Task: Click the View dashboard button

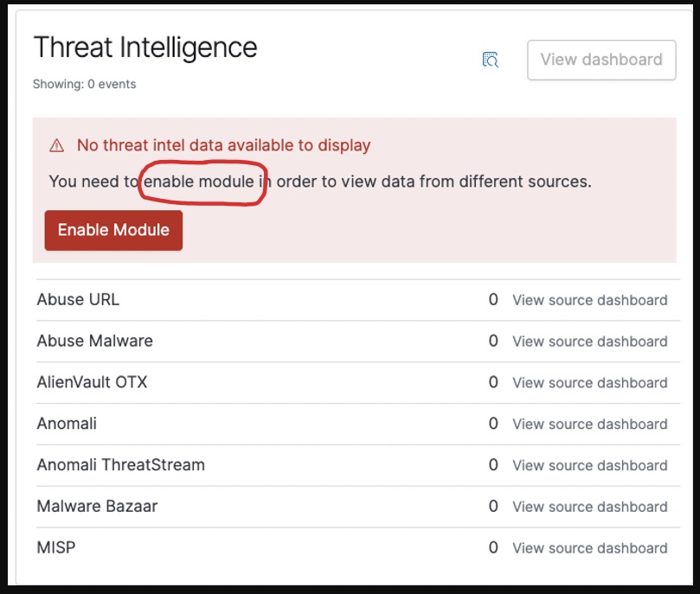Action: (600, 60)
